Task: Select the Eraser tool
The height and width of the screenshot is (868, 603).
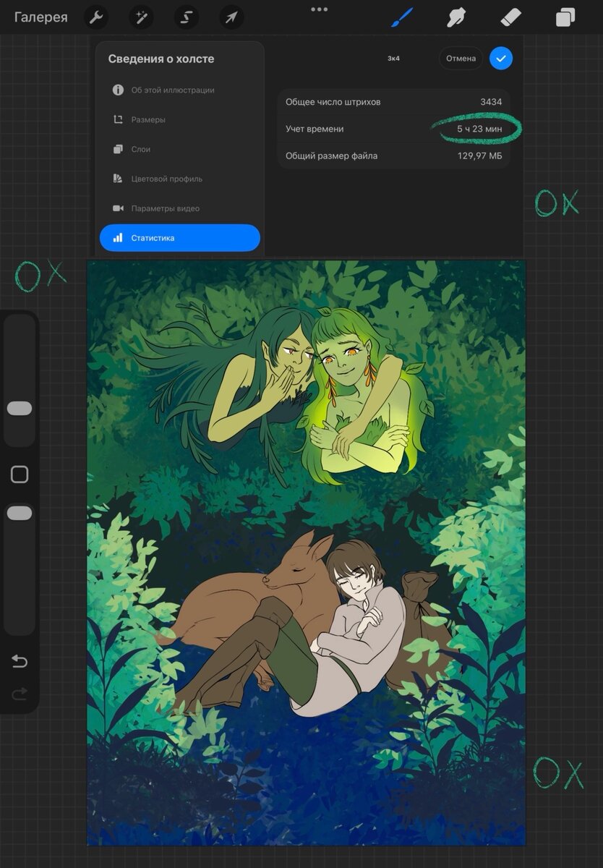Action: point(510,17)
